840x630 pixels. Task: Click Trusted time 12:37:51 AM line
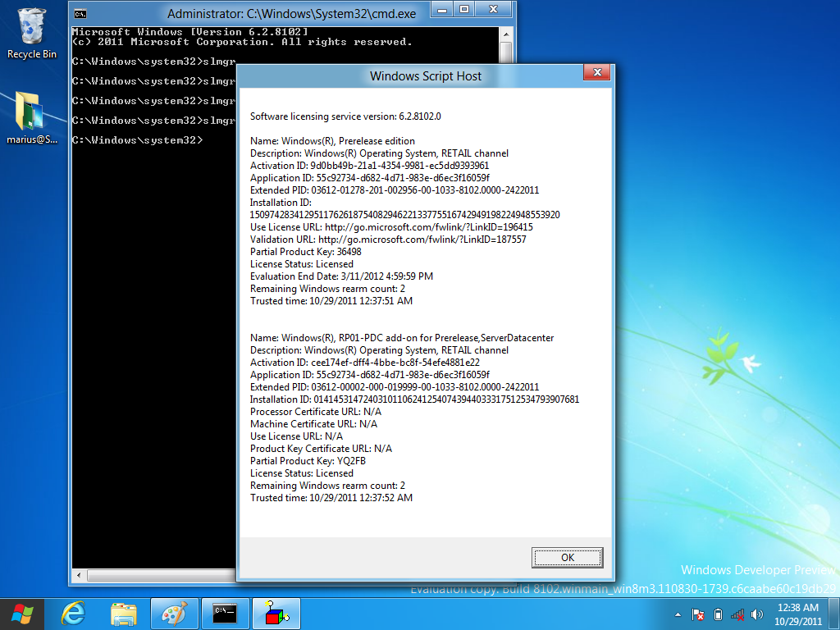pos(331,301)
